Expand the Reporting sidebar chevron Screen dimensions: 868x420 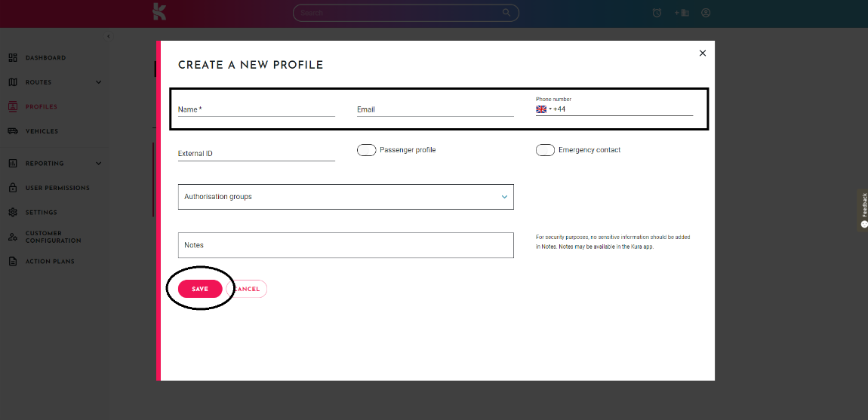point(99,164)
